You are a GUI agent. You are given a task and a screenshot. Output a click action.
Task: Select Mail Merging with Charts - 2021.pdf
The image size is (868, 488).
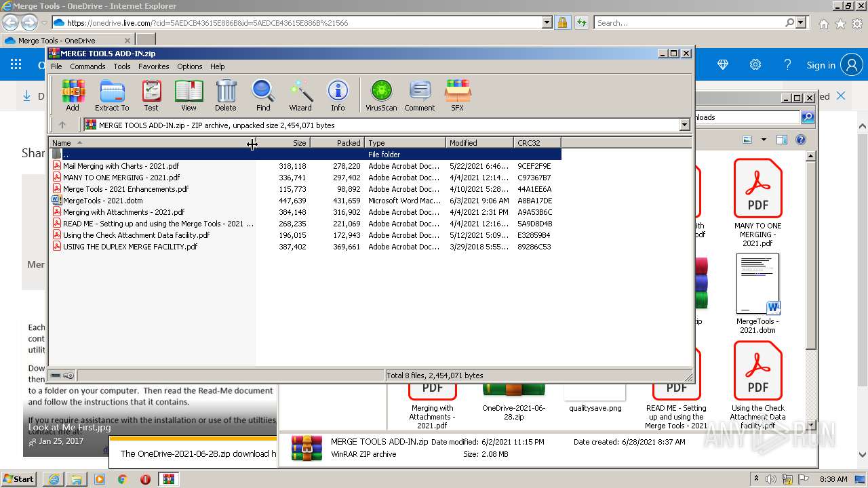pos(305,166)
